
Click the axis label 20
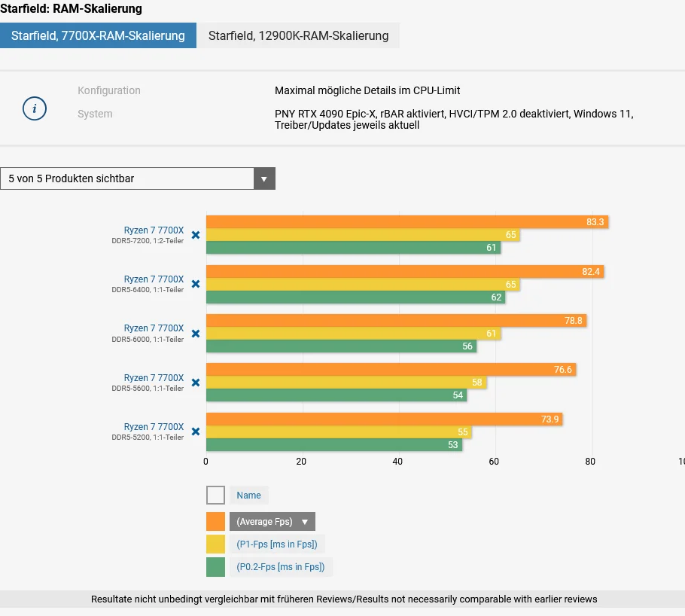pos(301,461)
